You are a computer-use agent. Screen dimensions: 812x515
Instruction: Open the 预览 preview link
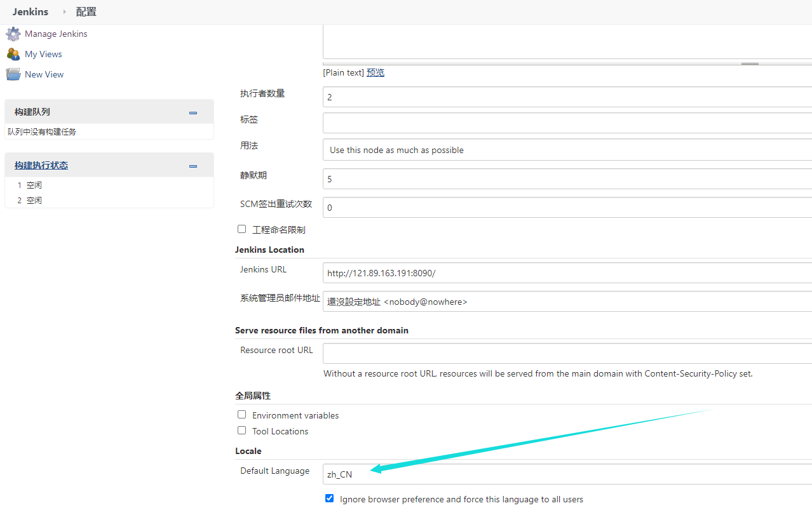(x=376, y=73)
